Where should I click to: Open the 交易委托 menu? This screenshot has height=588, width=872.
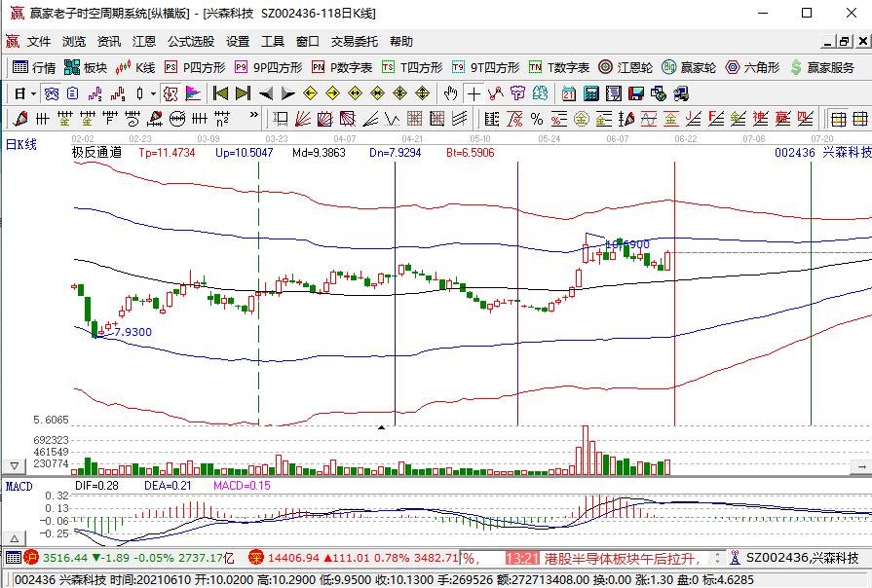355,42
